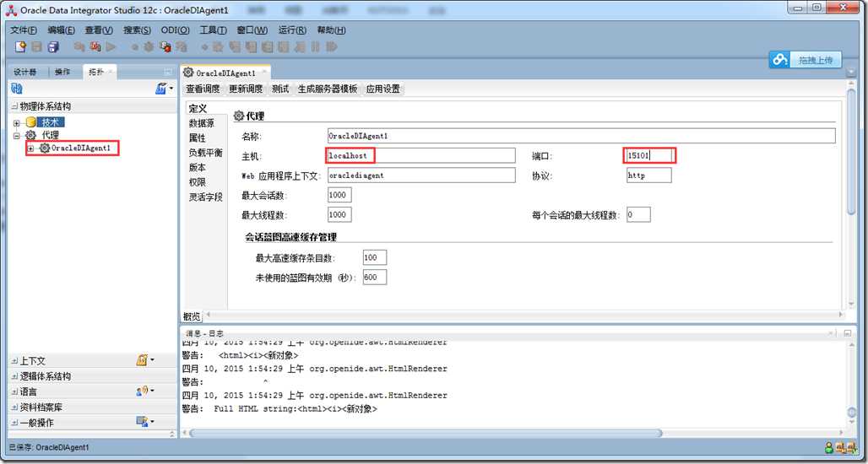Click the Save toolbar icon
868x464 pixels.
[36, 47]
